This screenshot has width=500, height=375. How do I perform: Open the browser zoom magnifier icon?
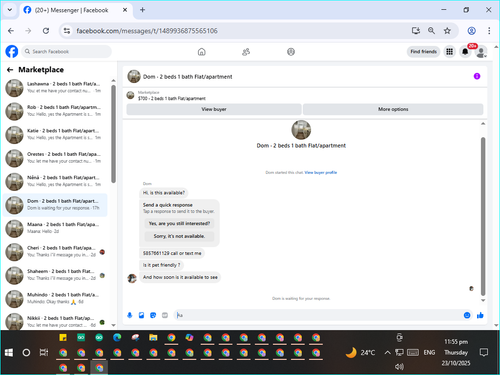[431, 31]
